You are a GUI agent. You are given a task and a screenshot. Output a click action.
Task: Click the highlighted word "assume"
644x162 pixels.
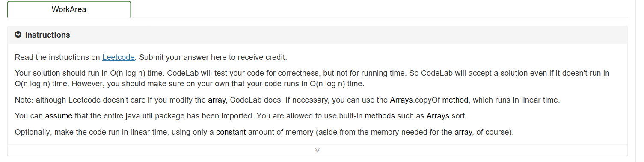point(59,116)
